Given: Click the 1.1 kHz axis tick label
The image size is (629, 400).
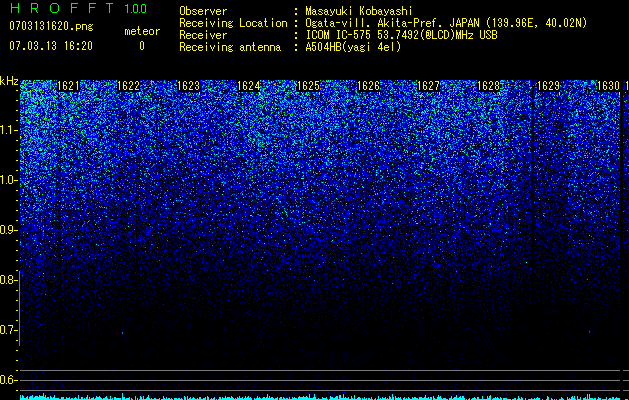Looking at the screenshot, I should coord(7,130).
